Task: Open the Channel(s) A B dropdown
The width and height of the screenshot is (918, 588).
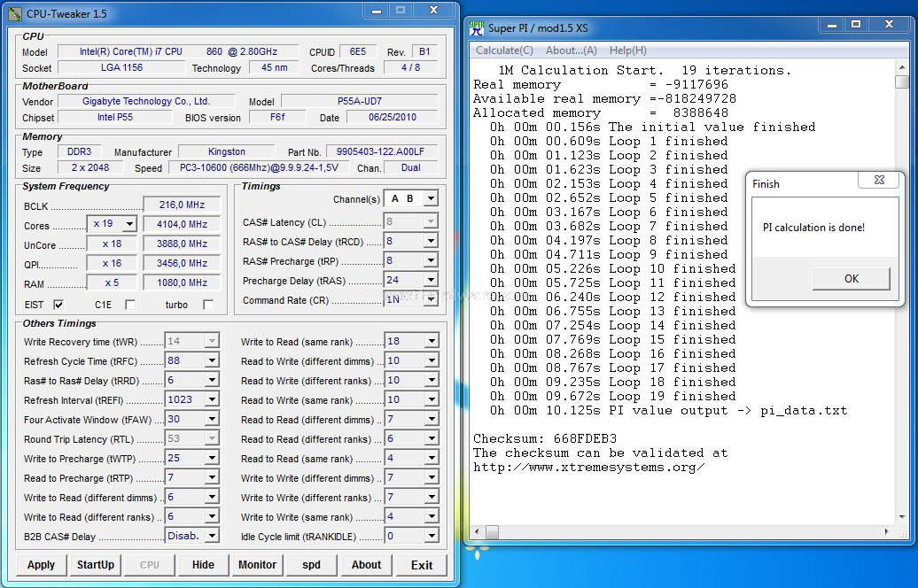Action: (431, 198)
